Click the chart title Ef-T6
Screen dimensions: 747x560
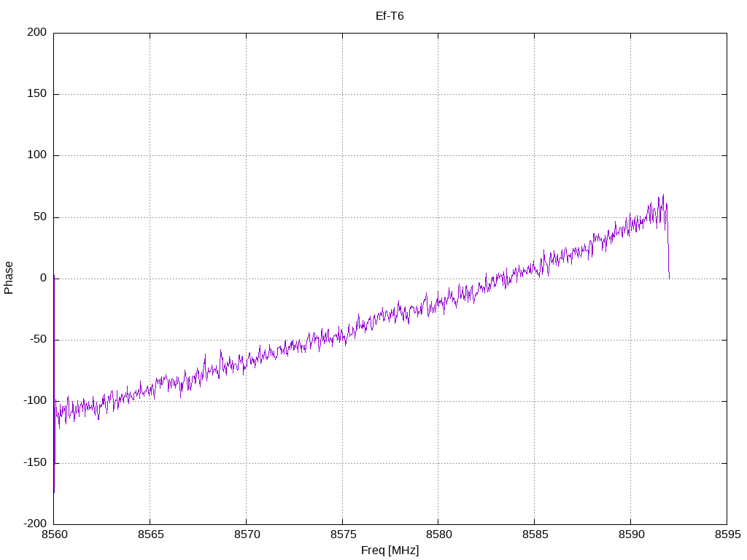[x=390, y=16]
